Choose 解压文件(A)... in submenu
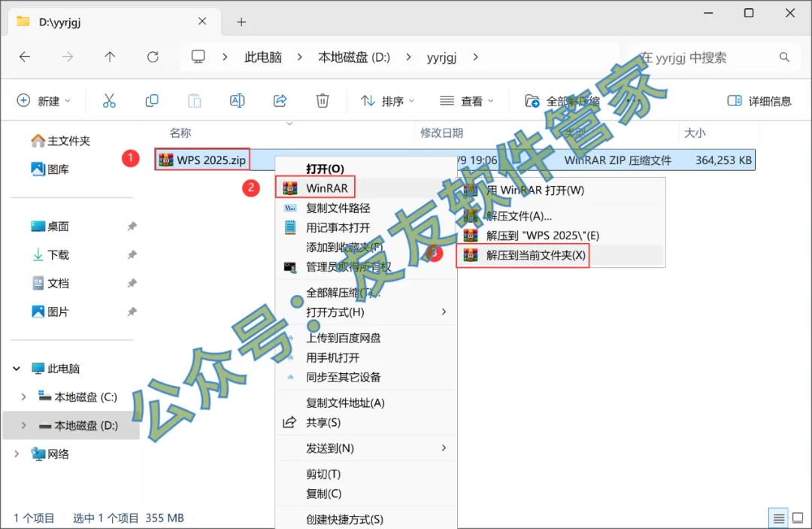Image resolution: width=812 pixels, height=529 pixels. 519,216
